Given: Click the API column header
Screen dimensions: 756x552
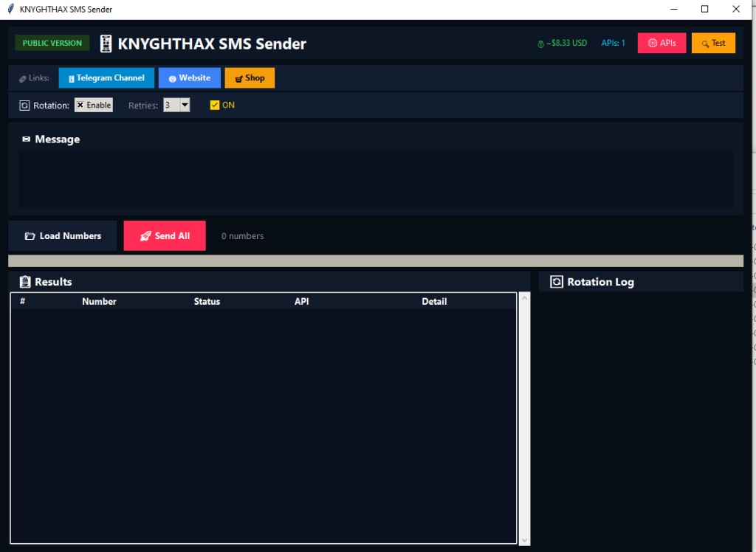Looking at the screenshot, I should [301, 301].
